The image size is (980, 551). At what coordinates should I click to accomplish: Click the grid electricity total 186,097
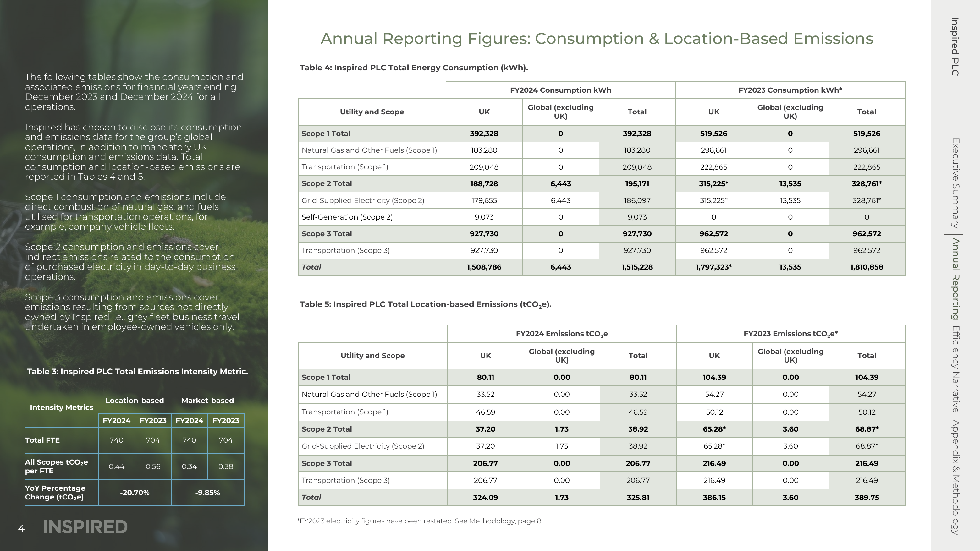[x=637, y=200]
